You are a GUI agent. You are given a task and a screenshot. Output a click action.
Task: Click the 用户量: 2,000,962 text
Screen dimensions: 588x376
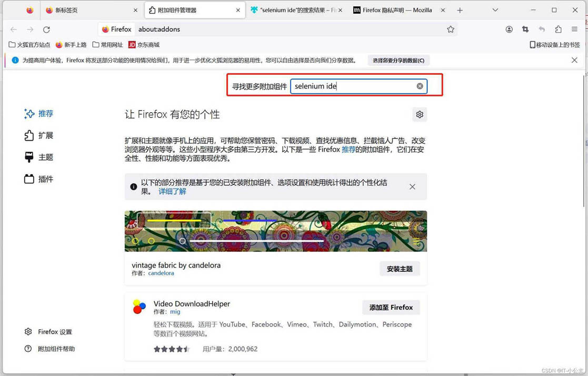[230, 349]
